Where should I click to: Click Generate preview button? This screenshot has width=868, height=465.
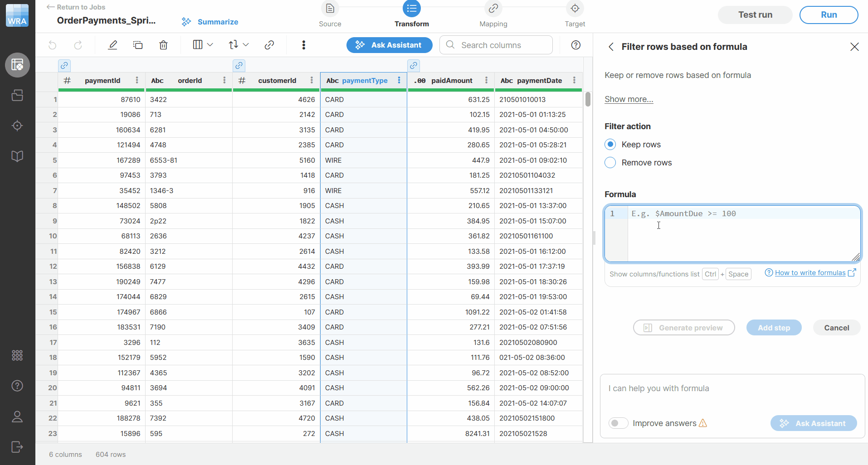pos(684,328)
